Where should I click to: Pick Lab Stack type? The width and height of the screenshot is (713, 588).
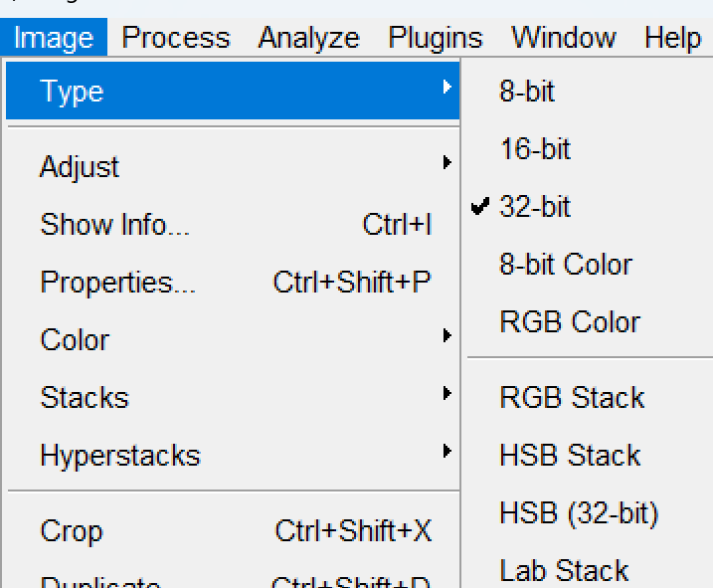(564, 570)
